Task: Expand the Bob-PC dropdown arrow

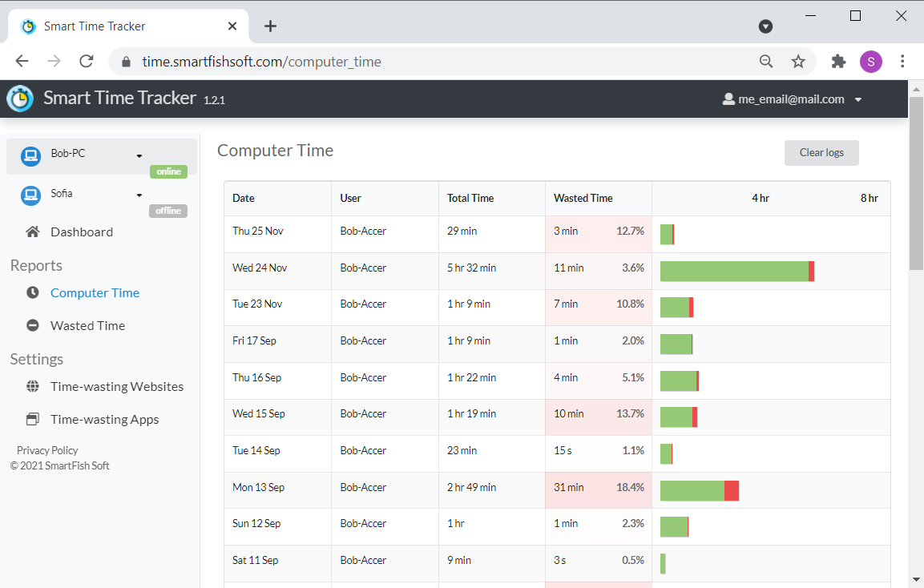Action: pyautogui.click(x=139, y=156)
